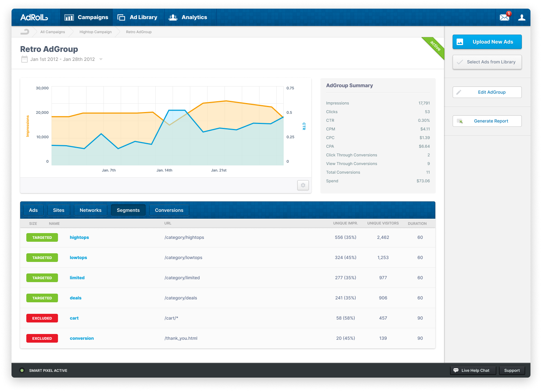Click the calendar icon beside date range
The image size is (542, 392).
pyautogui.click(x=24, y=59)
